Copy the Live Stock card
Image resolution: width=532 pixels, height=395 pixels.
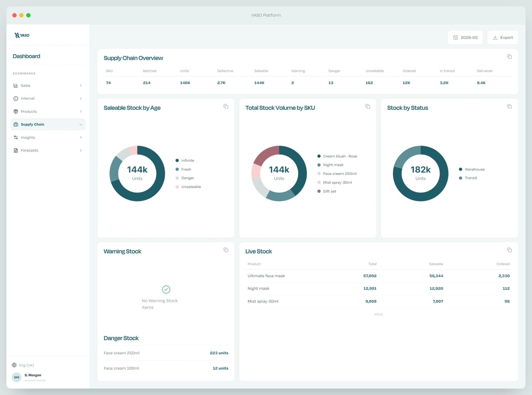(x=509, y=250)
